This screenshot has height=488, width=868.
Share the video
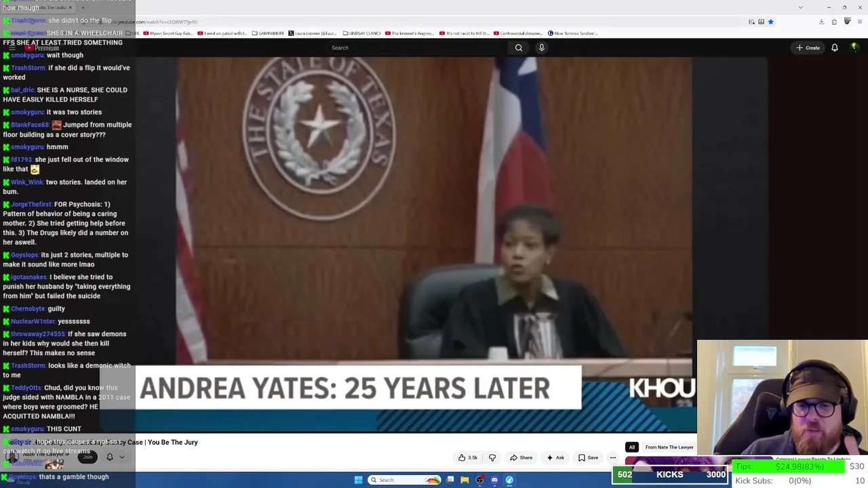pos(521,457)
